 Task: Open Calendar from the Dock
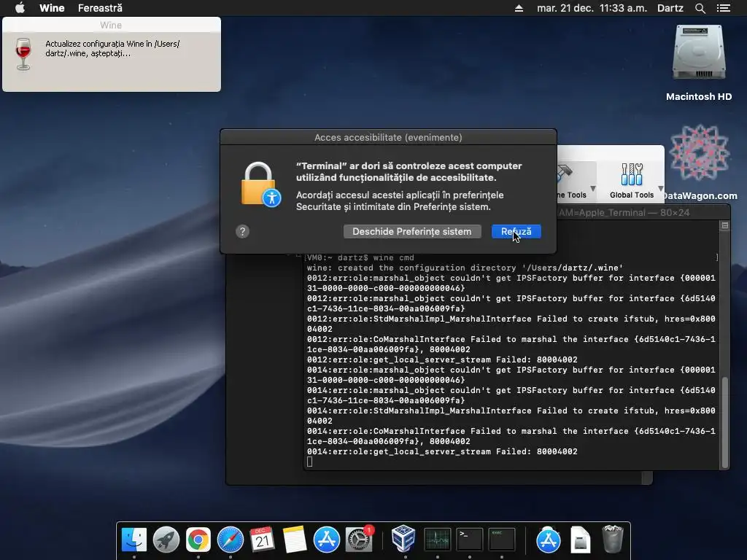[262, 540]
